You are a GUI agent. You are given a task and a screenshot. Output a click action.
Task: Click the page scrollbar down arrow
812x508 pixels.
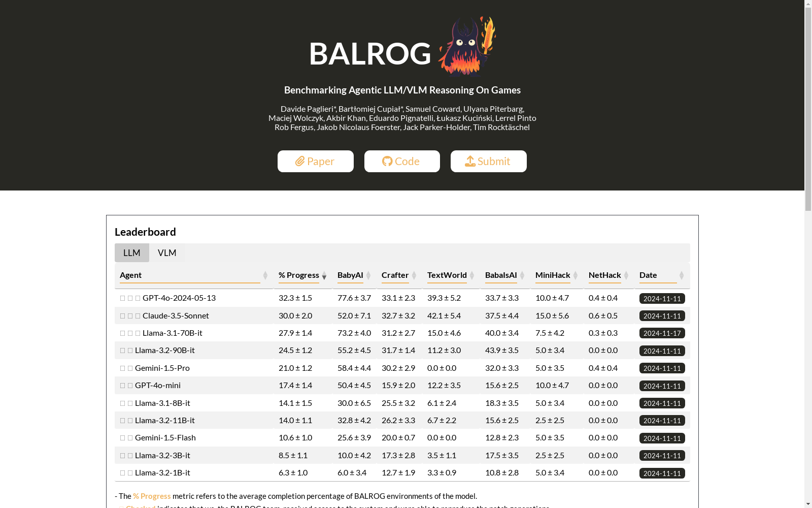[808, 504]
